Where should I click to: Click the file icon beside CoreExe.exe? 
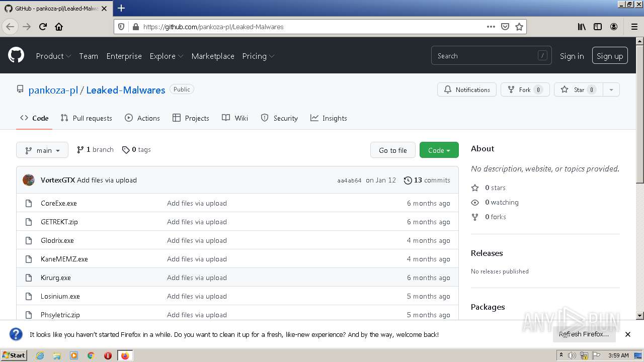(29, 203)
